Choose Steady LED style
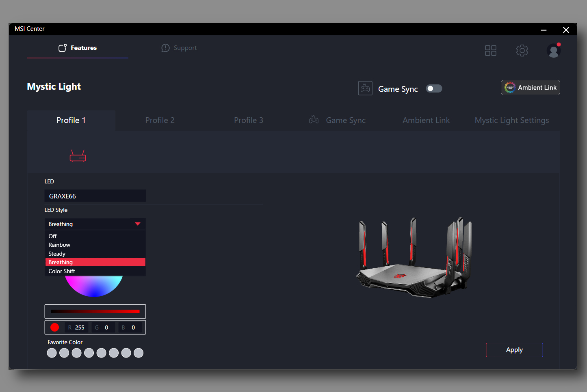 [95, 254]
